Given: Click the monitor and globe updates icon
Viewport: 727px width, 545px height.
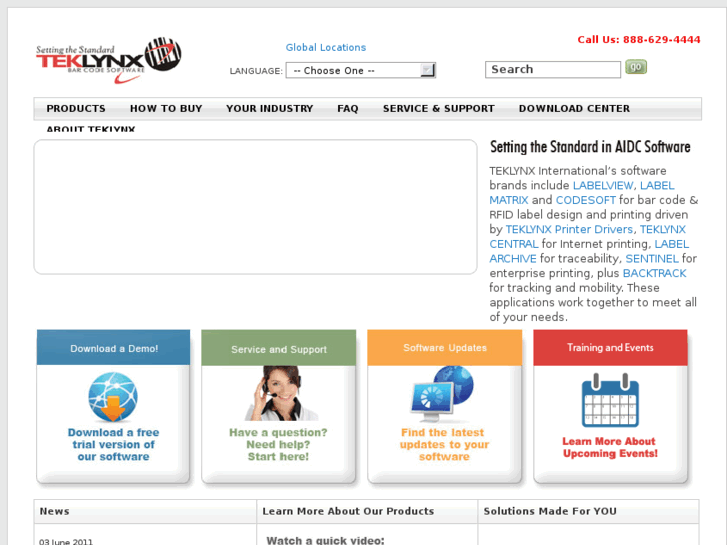Looking at the screenshot, I should pyautogui.click(x=442, y=394).
